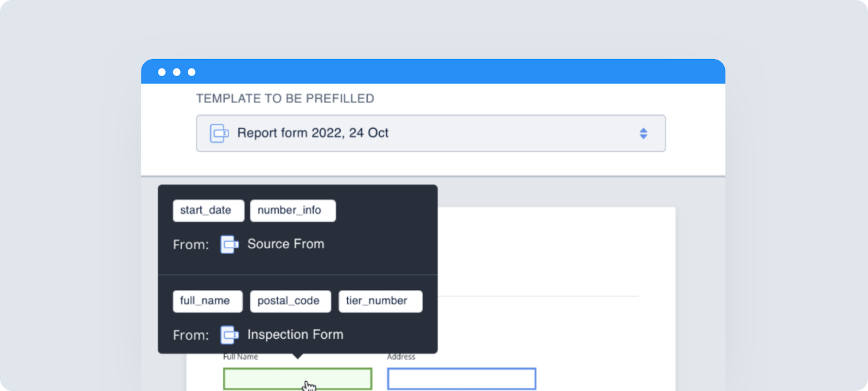This screenshot has height=391, width=868.
Task: Select the start_date field tag
Action: [208, 211]
